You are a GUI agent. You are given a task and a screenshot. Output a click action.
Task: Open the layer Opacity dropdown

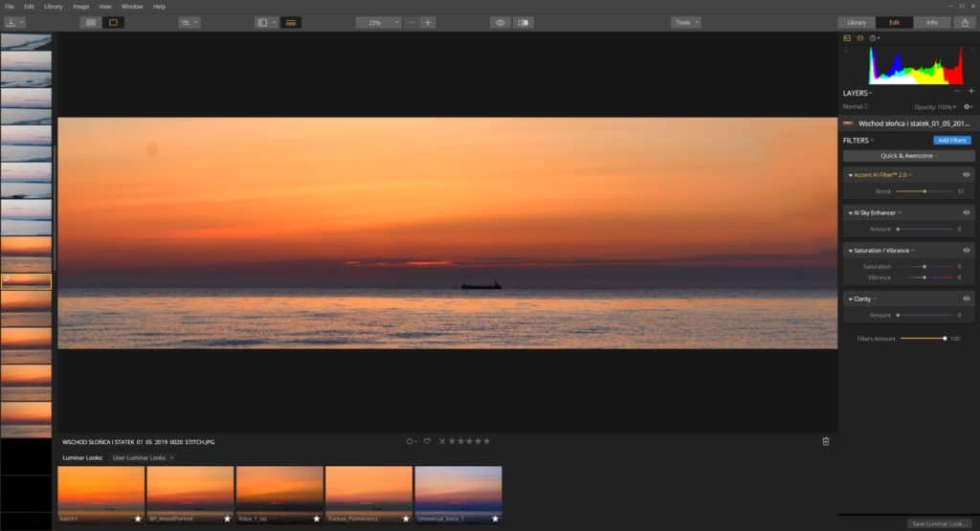click(935, 107)
